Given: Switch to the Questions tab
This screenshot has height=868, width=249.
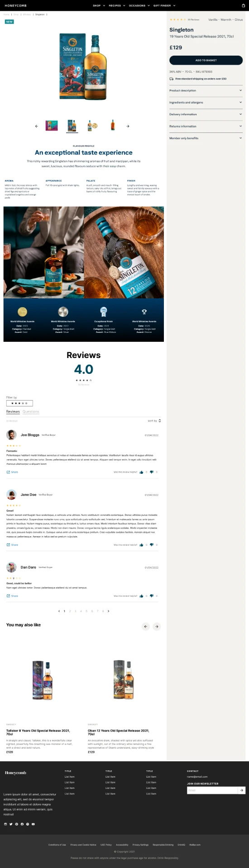Looking at the screenshot, I should (31, 412).
